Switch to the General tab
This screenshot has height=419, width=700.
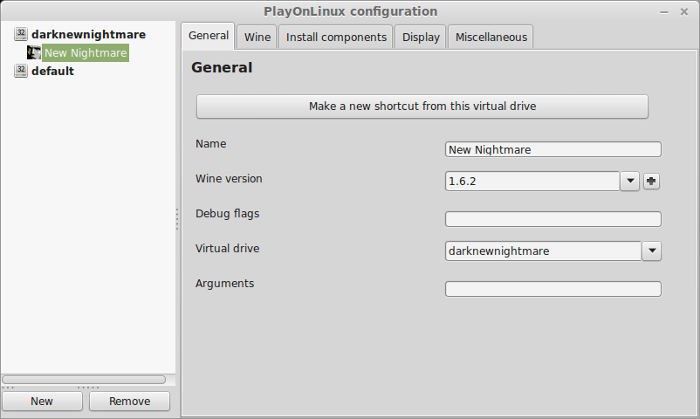click(x=208, y=36)
